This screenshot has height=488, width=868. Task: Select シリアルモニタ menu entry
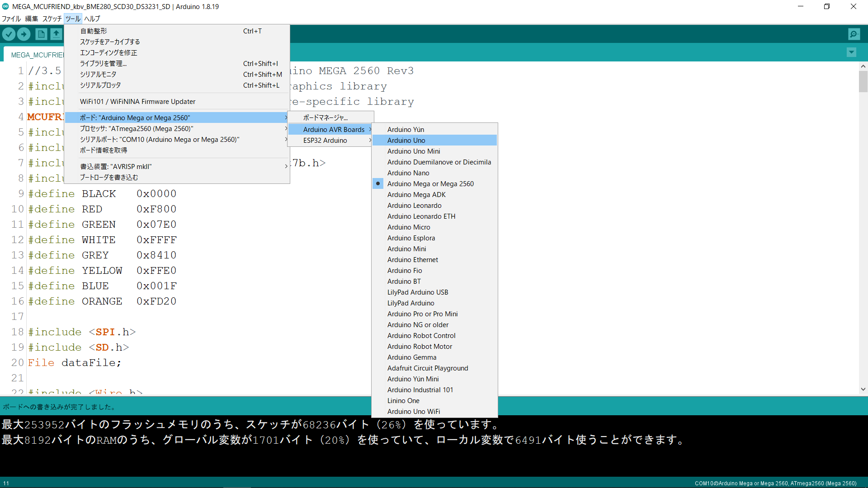click(x=98, y=75)
